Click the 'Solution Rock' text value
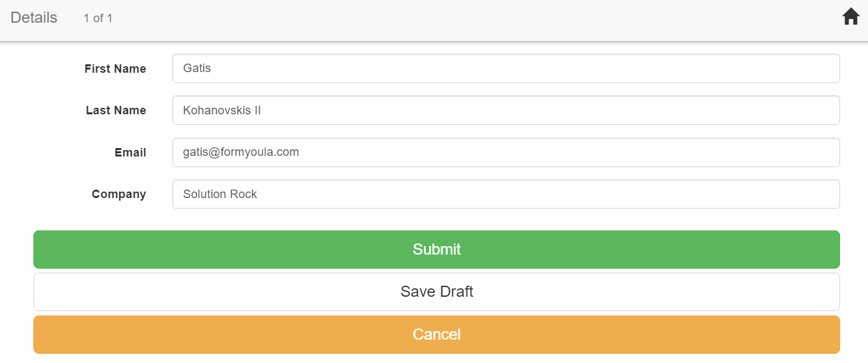 pos(220,194)
